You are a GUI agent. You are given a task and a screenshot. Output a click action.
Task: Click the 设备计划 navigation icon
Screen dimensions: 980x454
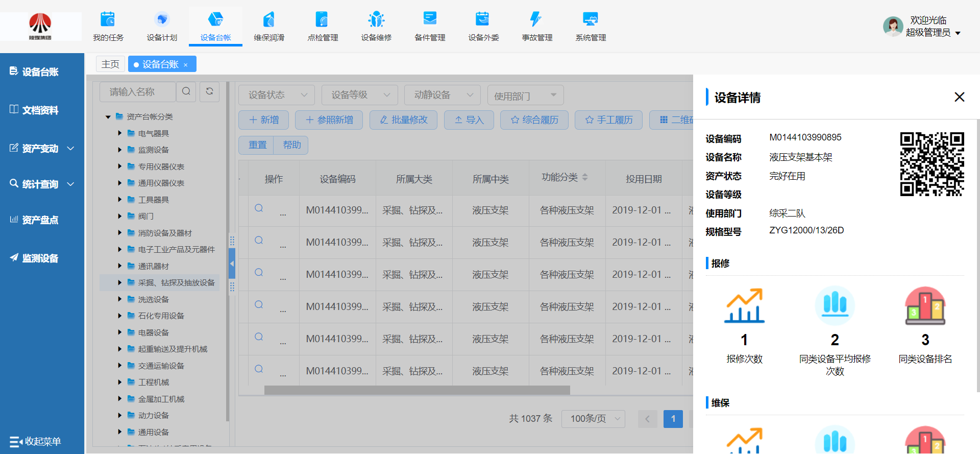pyautogui.click(x=162, y=20)
